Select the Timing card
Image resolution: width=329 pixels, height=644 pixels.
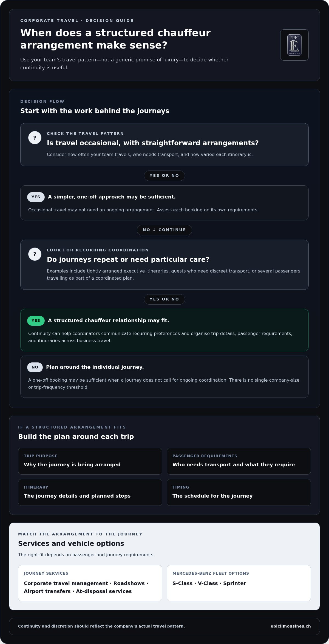(x=239, y=492)
